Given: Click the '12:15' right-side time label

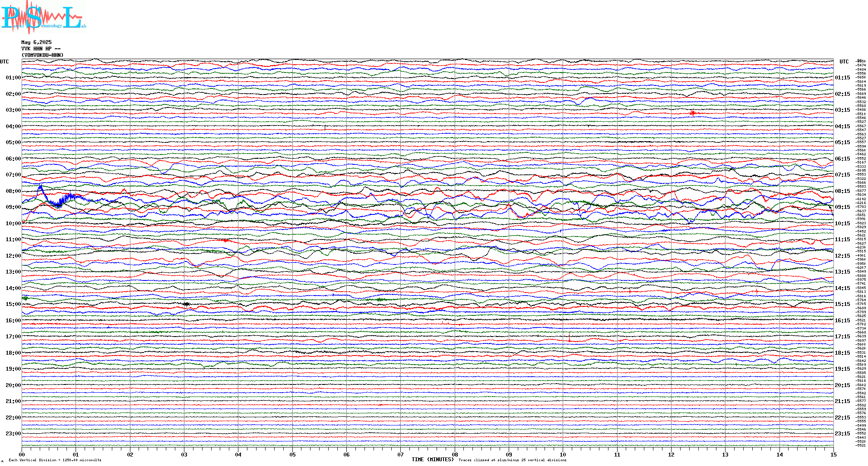Looking at the screenshot, I should click(843, 256).
